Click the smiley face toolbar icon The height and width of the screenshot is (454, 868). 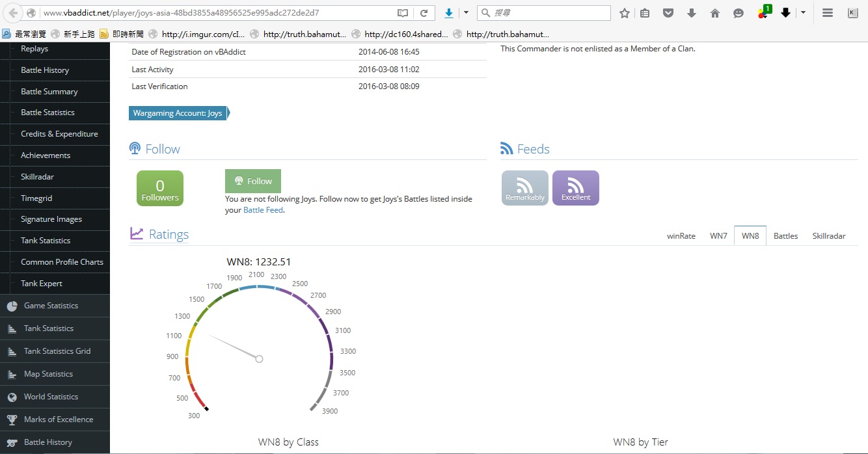[738, 13]
